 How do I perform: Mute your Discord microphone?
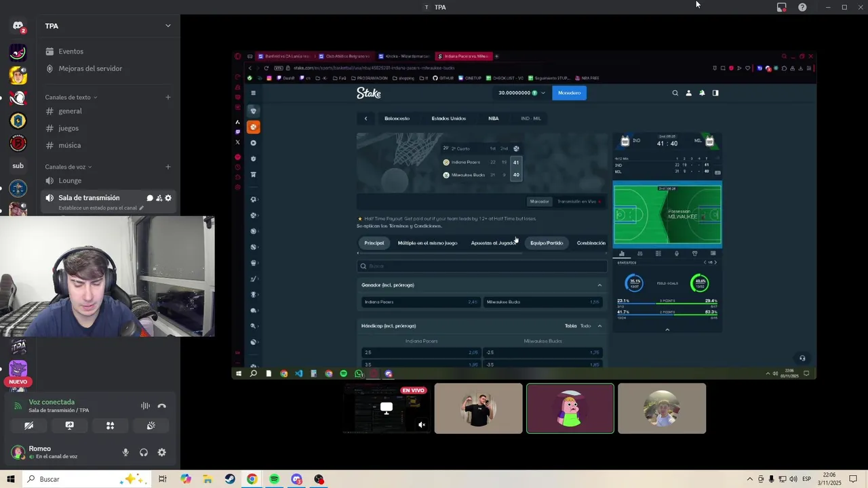(125, 453)
